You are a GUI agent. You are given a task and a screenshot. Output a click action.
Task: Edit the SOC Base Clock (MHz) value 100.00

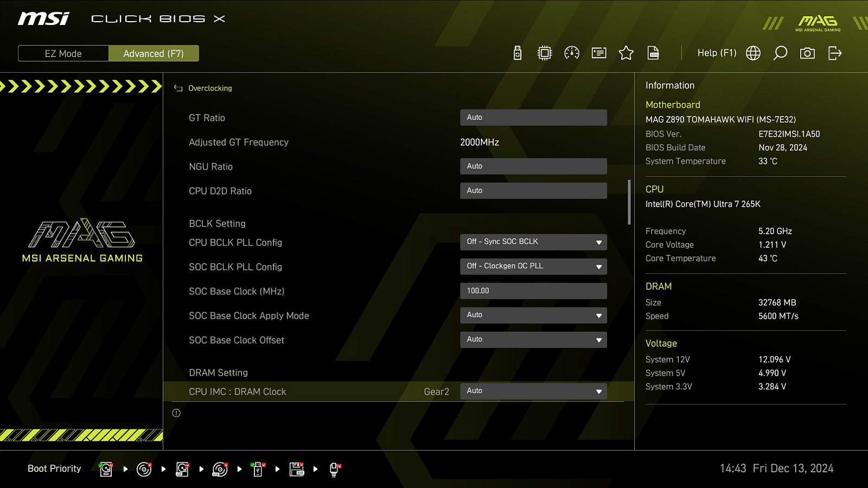[533, 291]
